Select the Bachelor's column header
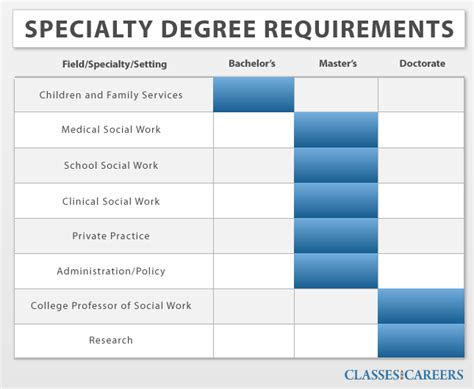 [x=252, y=63]
